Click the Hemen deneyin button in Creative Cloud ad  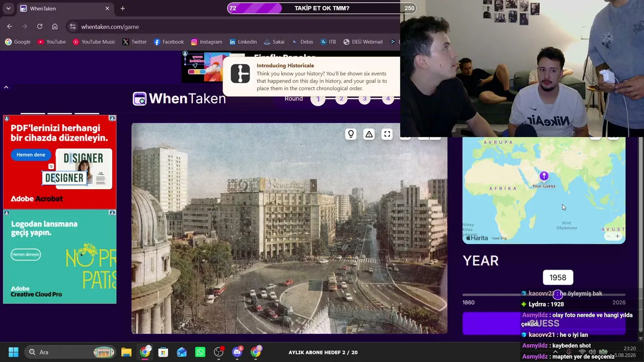click(26, 254)
